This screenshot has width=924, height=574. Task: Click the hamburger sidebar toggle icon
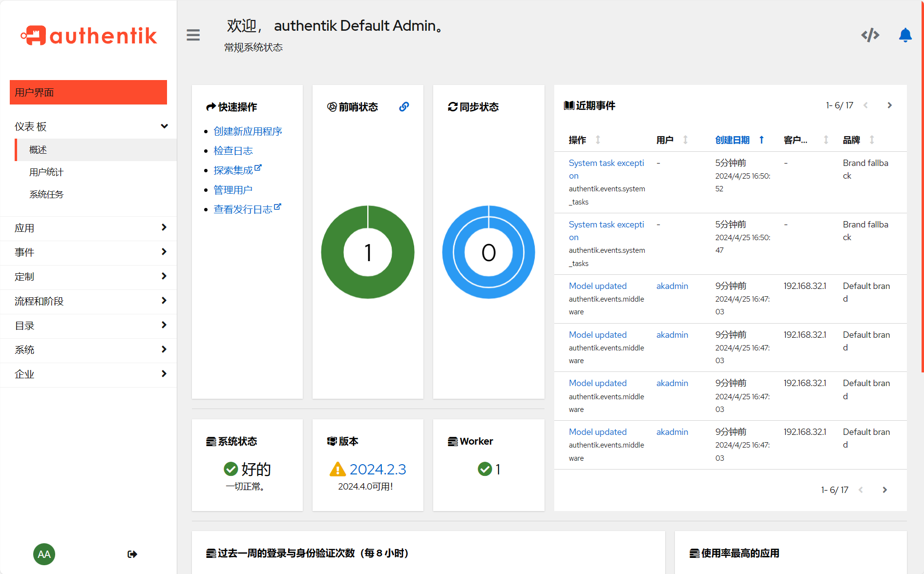pyautogui.click(x=193, y=35)
